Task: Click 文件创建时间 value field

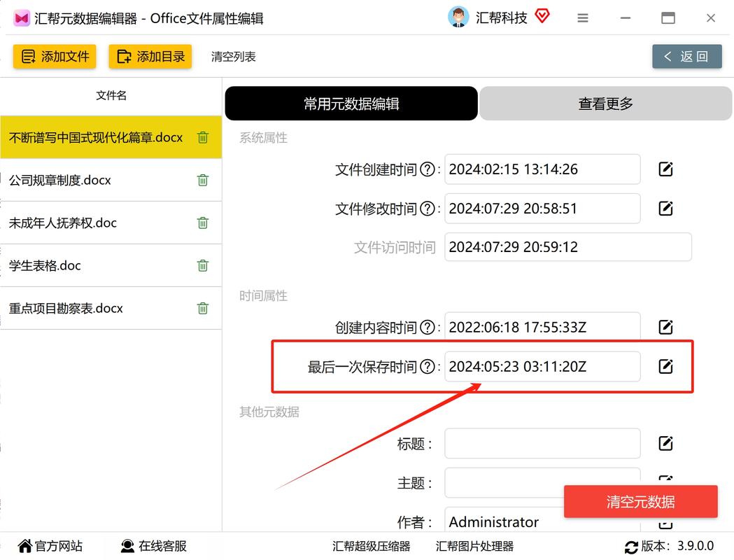Action: click(542, 169)
